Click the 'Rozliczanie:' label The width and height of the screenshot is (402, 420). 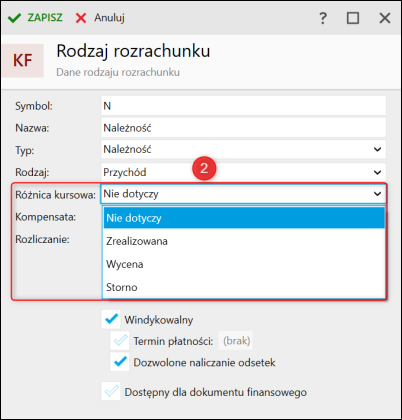[42, 239]
